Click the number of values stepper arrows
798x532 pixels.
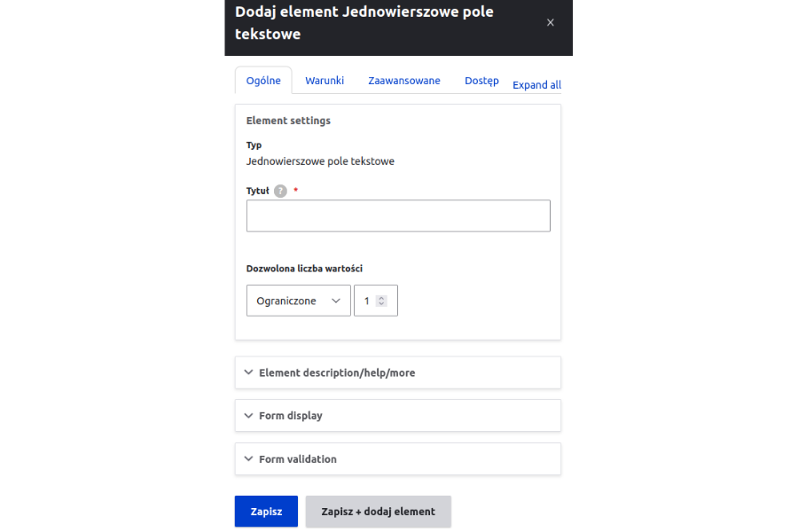[381, 301]
